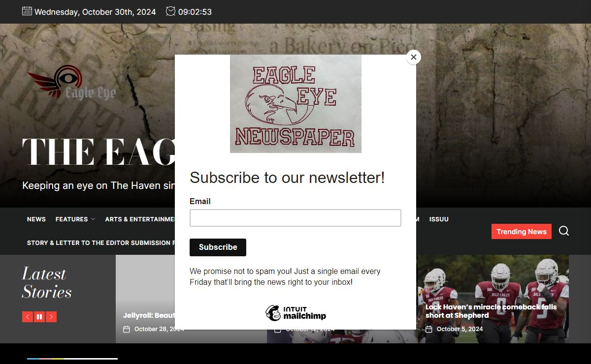Viewport: 591px width, 364px height.
Task: Open the News menu item
Action: [x=36, y=219]
